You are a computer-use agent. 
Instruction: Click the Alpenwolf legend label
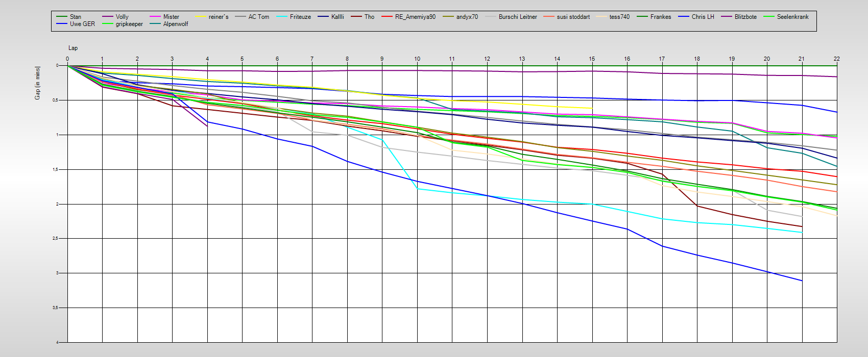pos(176,24)
